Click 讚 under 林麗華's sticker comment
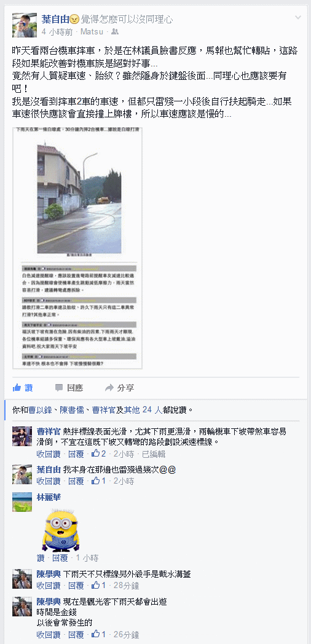The width and height of the screenshot is (311, 644). [x=41, y=558]
